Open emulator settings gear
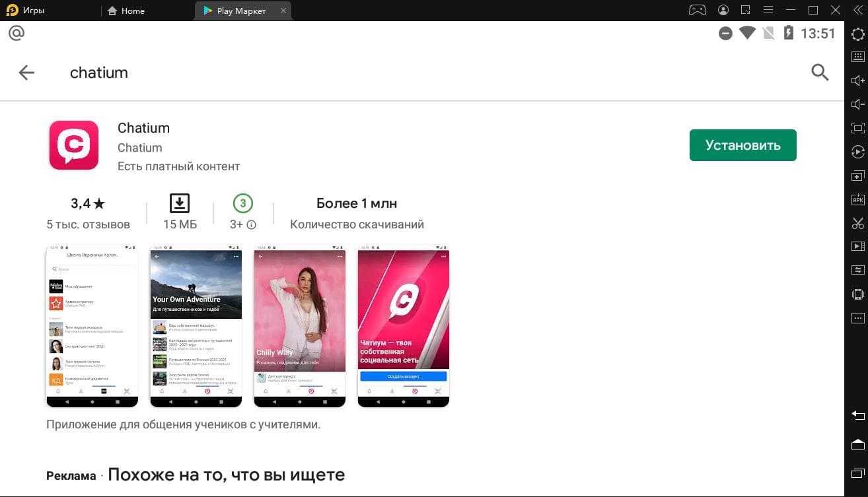The image size is (868, 497). [x=857, y=34]
